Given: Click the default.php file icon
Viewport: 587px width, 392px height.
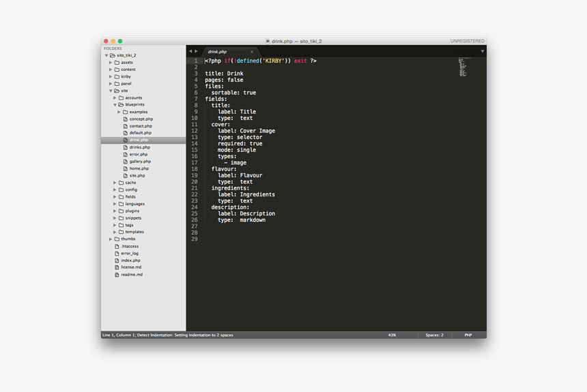Looking at the screenshot, I should 126,133.
